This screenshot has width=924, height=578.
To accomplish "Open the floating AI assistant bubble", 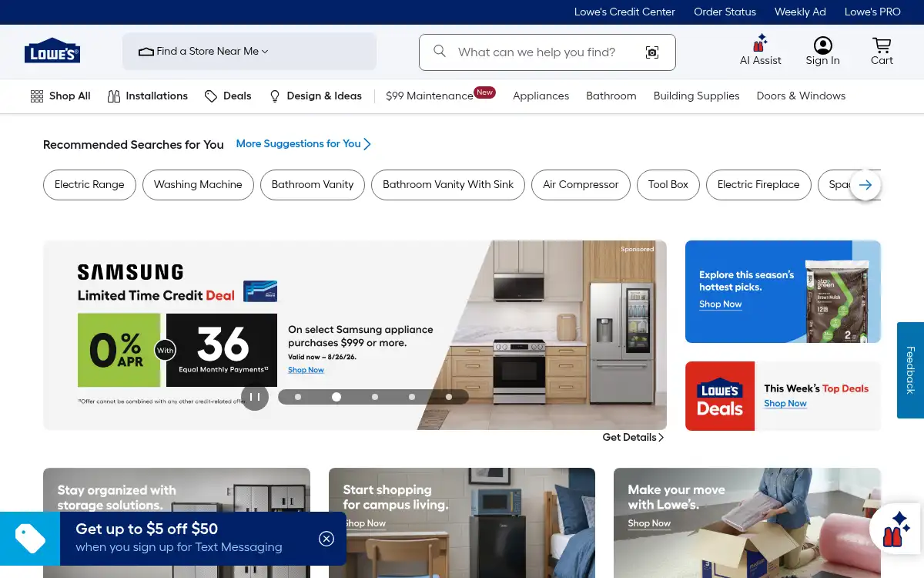I will point(895,529).
